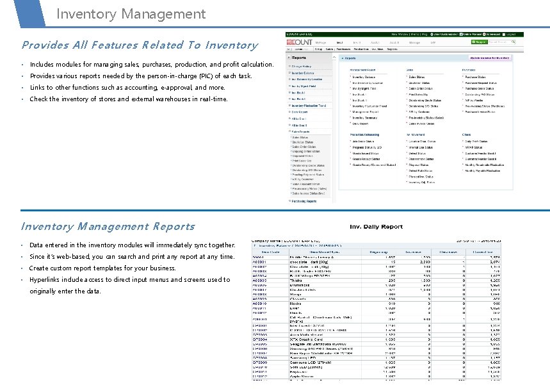Open Purchase Request Status report link
Viewport: 550px width, 392px height.
(481, 83)
